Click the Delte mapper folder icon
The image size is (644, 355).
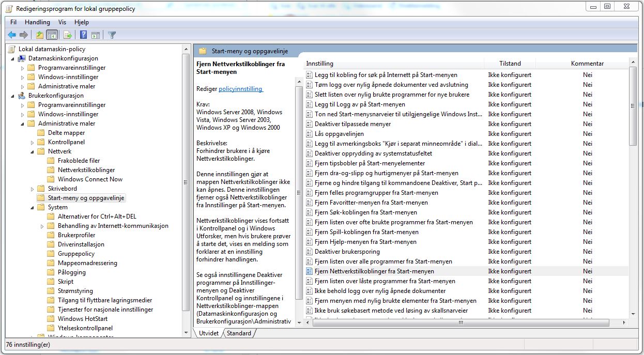pyautogui.click(x=41, y=133)
